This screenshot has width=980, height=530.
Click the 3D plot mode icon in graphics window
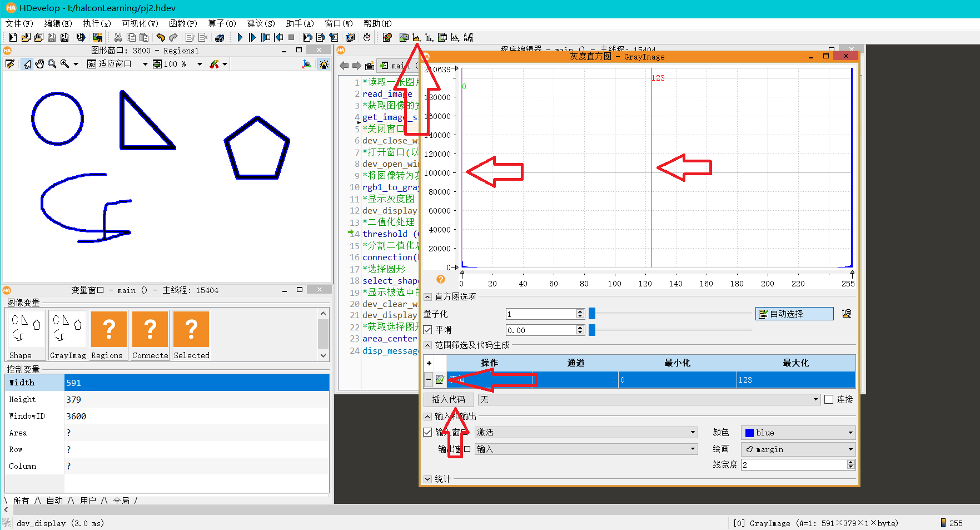(306, 64)
